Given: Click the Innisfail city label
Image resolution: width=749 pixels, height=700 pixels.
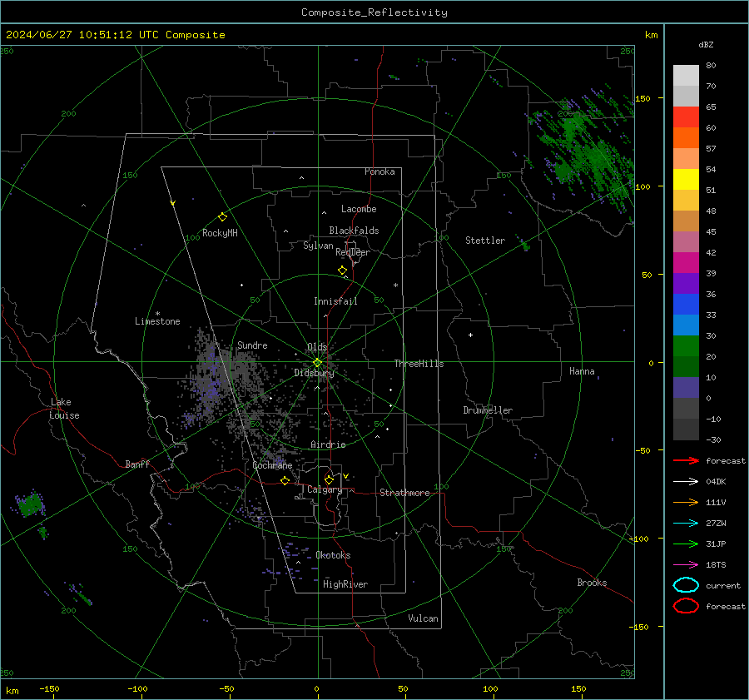Looking at the screenshot, I should pos(335,301).
